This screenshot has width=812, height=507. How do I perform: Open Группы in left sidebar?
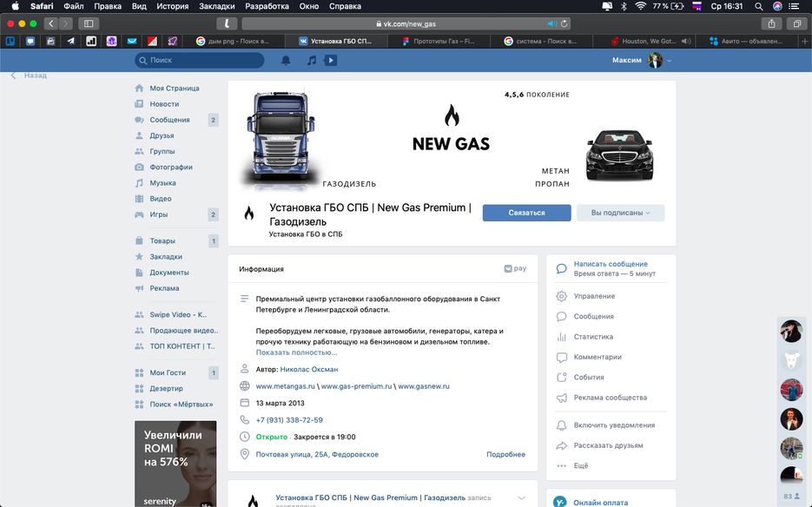[162, 152]
